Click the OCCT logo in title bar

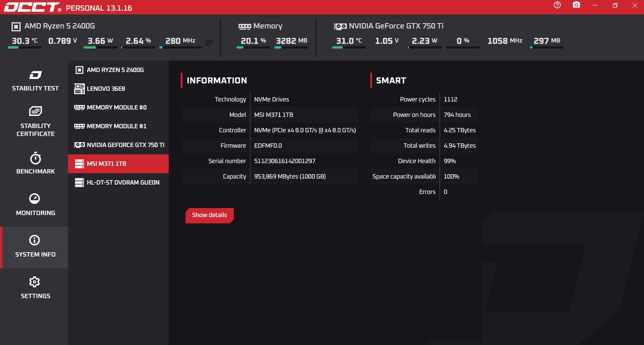pos(33,7)
